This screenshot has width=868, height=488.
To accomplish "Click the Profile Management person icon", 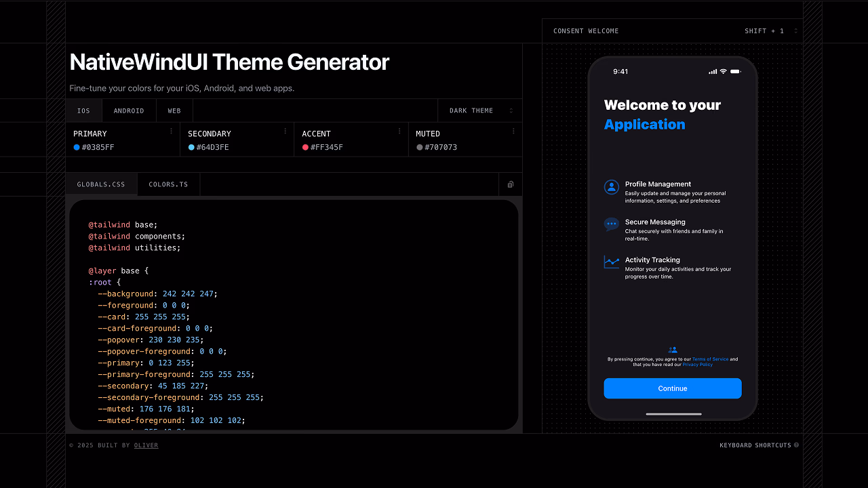I will coord(612,188).
